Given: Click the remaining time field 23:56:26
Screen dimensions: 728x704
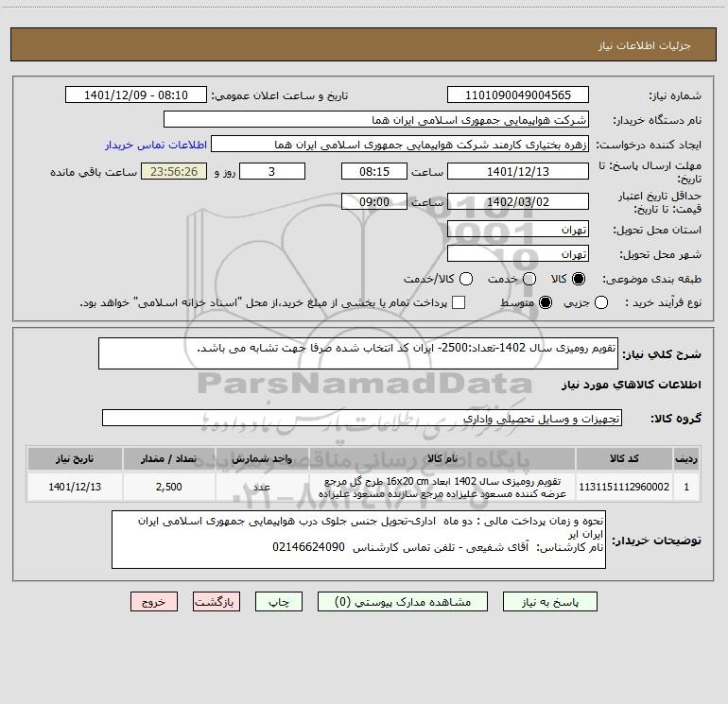Looking at the screenshot, I should (174, 171).
